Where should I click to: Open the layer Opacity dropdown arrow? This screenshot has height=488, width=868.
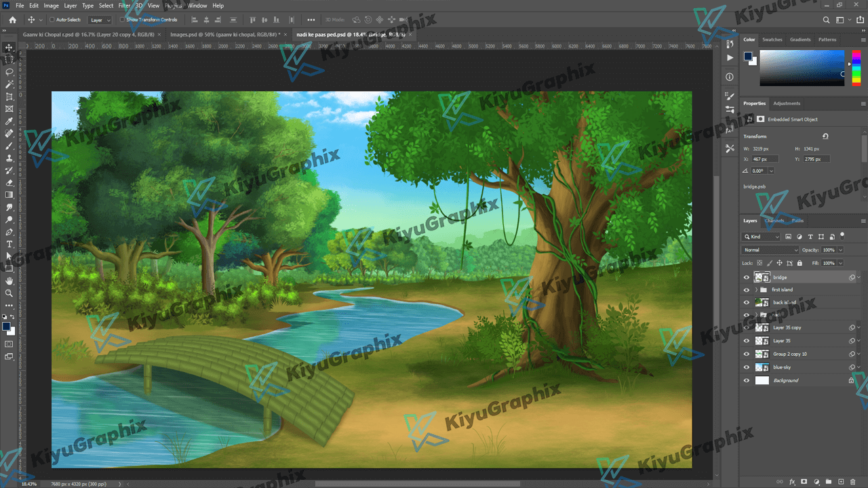840,250
